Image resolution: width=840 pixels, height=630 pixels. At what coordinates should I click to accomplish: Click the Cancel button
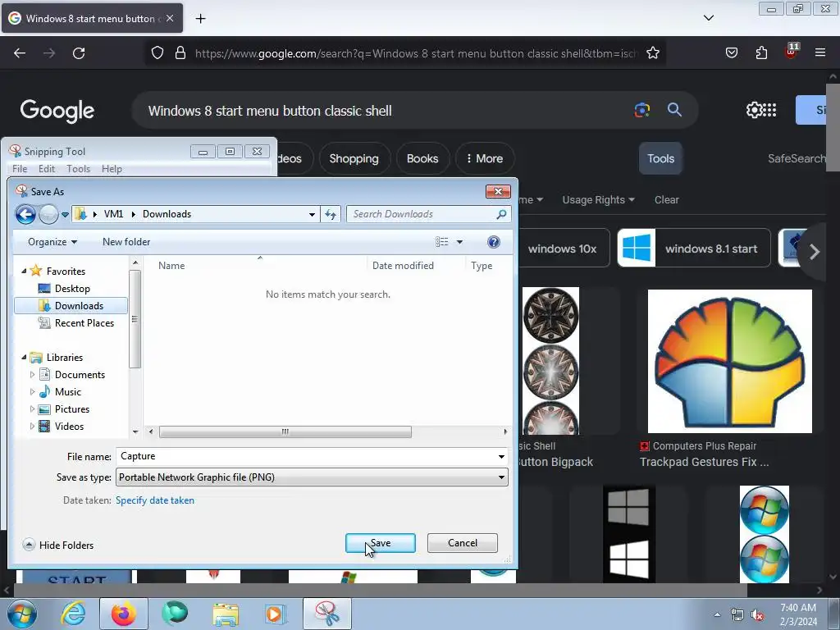463,543
